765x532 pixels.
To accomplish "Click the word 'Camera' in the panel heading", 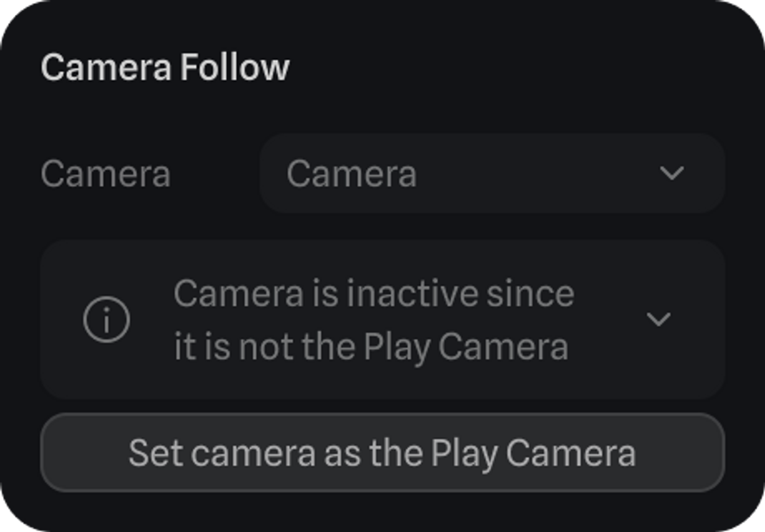I will coord(106,68).
